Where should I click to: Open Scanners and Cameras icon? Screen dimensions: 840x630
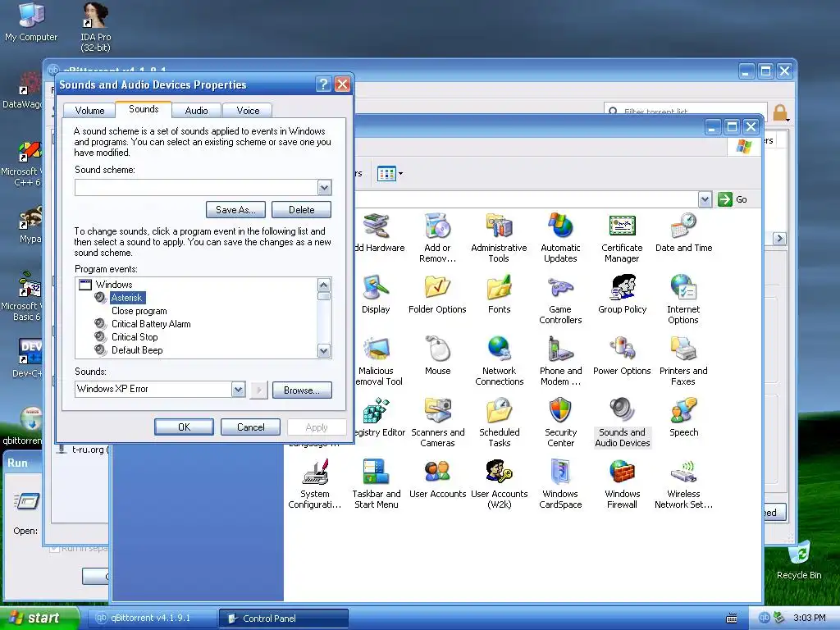pos(438,422)
